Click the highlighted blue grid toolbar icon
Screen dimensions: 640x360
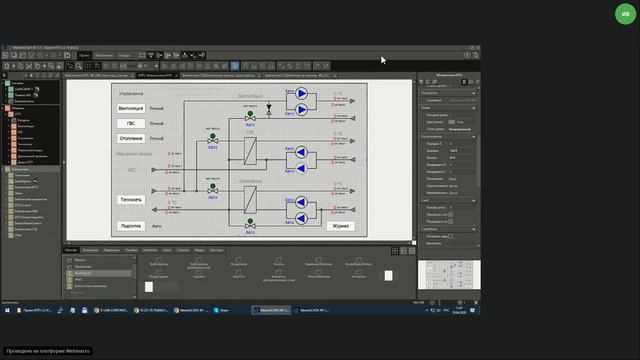tap(235, 66)
